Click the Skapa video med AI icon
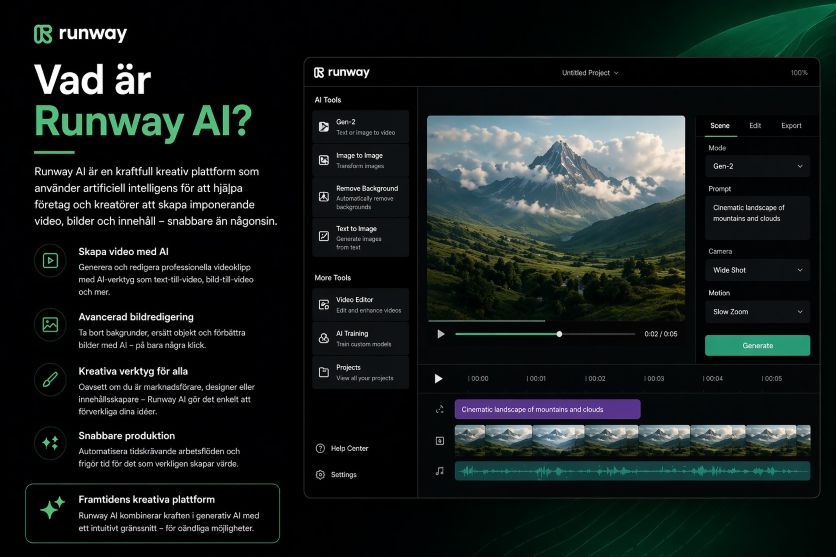 50,261
